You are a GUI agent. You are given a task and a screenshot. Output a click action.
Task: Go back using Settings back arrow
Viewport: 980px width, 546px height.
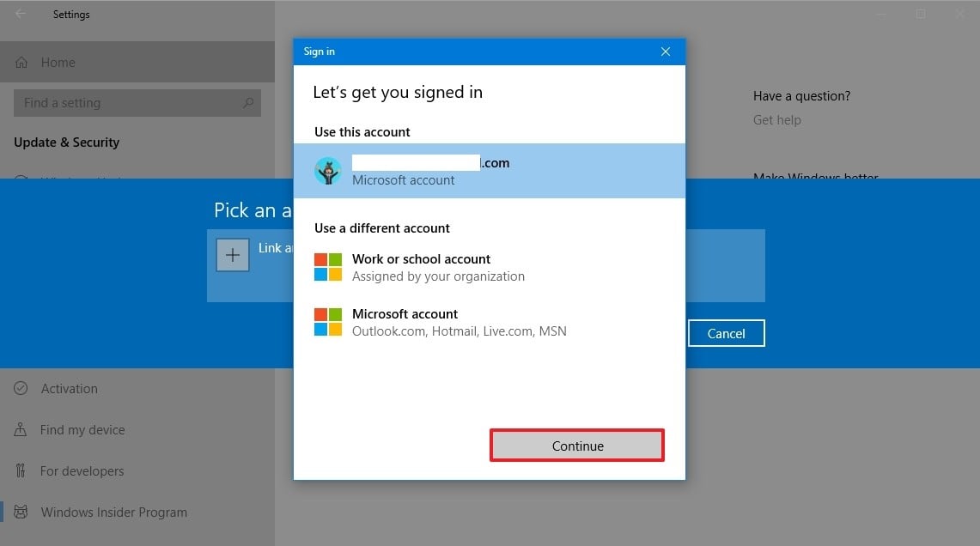[x=21, y=15]
